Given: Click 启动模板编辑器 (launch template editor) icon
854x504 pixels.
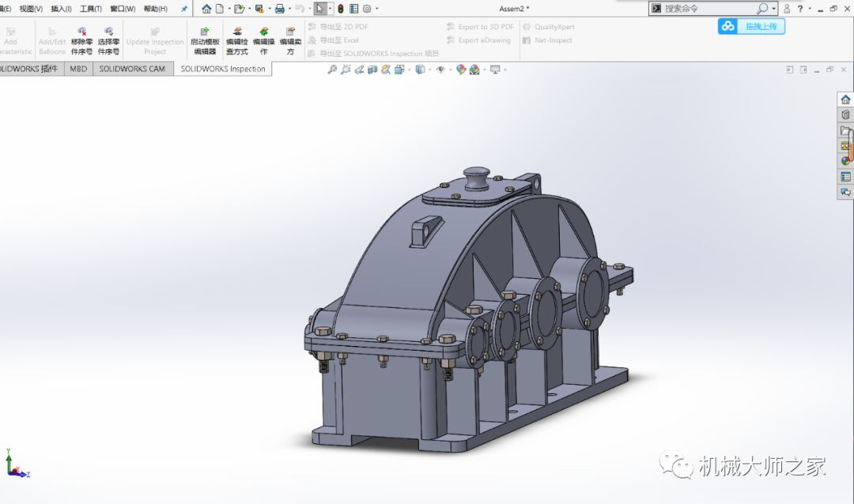Looking at the screenshot, I should (205, 32).
